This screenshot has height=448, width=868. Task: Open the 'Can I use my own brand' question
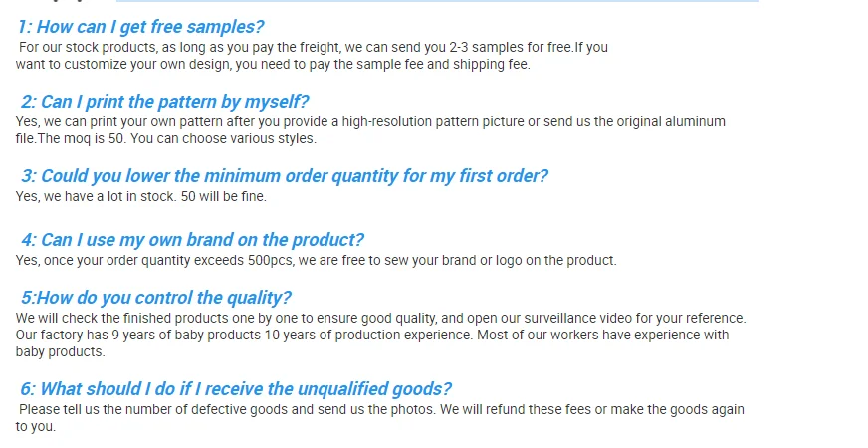(x=192, y=240)
